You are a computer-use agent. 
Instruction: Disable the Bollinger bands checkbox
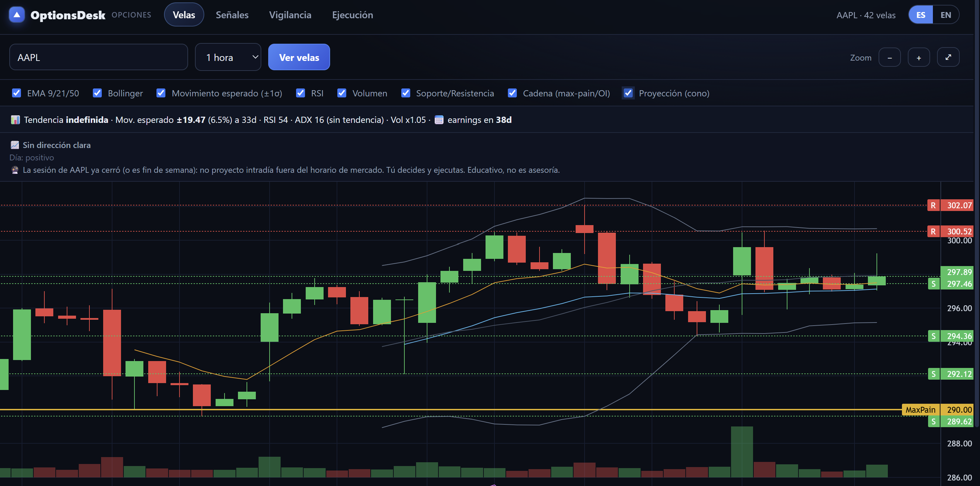[97, 93]
